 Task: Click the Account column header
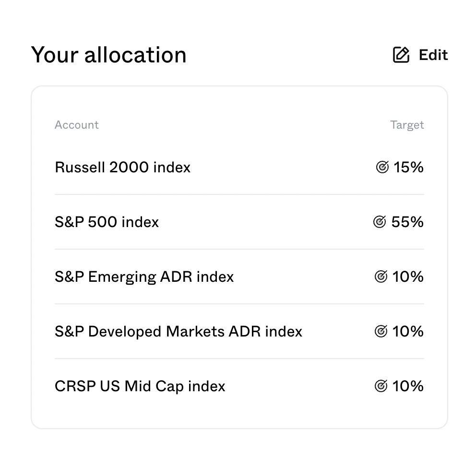[x=76, y=125]
